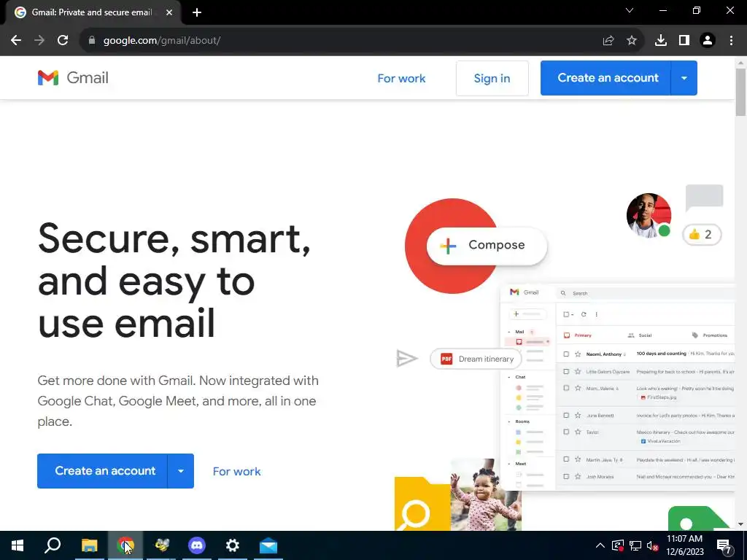Open the clock showing 11:07 AM
Screen dimensions: 747x560
pos(684,545)
